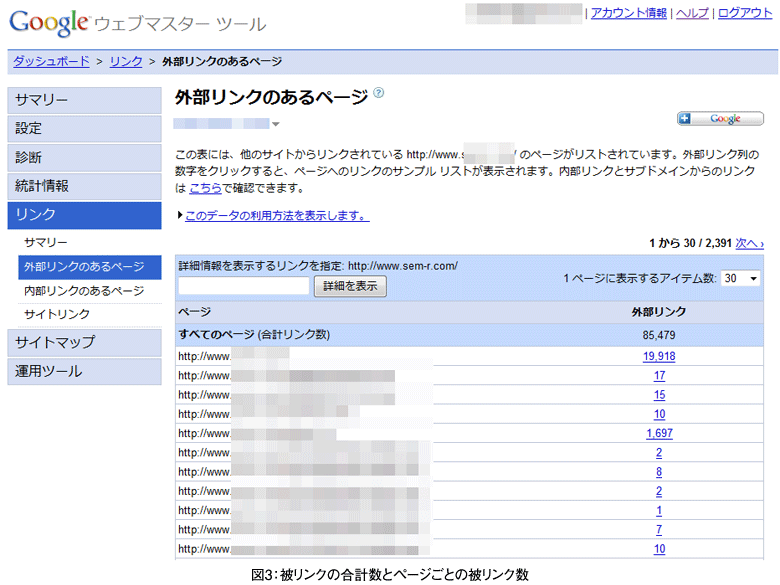Click the 外部リンク column header
The height and width of the screenshot is (585, 780).
659,312
